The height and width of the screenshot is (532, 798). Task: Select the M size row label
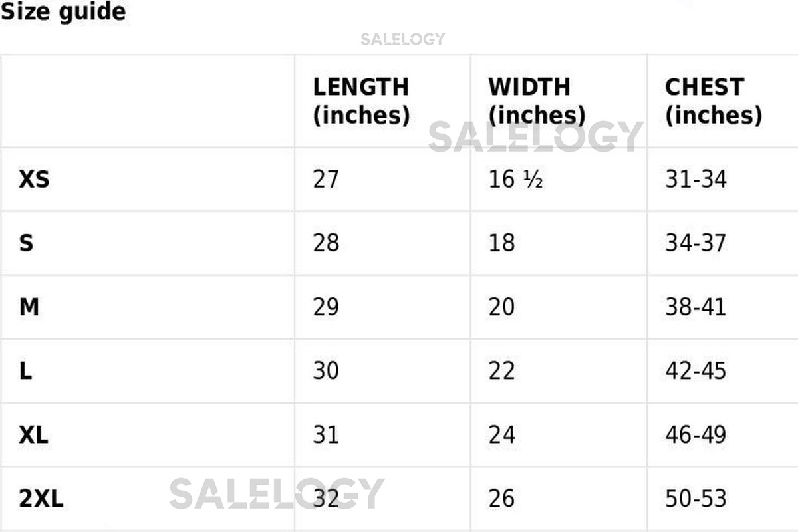coord(29,307)
